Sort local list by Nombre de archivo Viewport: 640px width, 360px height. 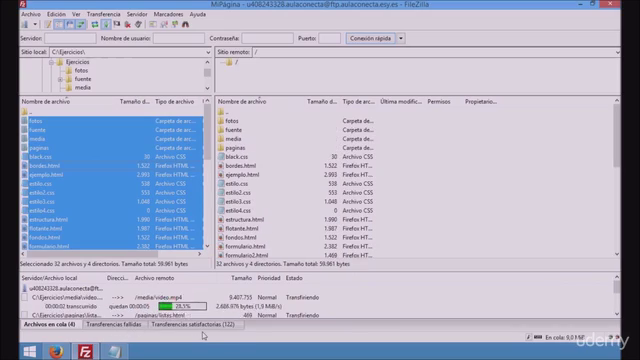[x=46, y=102]
